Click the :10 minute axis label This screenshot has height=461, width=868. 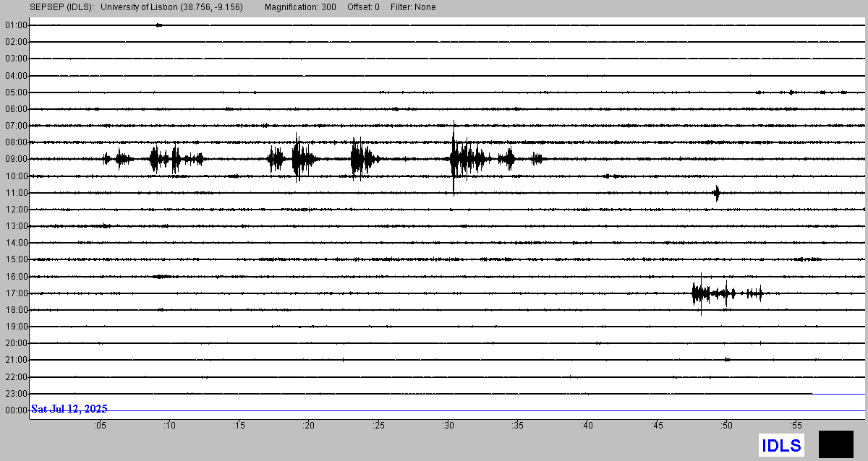pyautogui.click(x=169, y=426)
